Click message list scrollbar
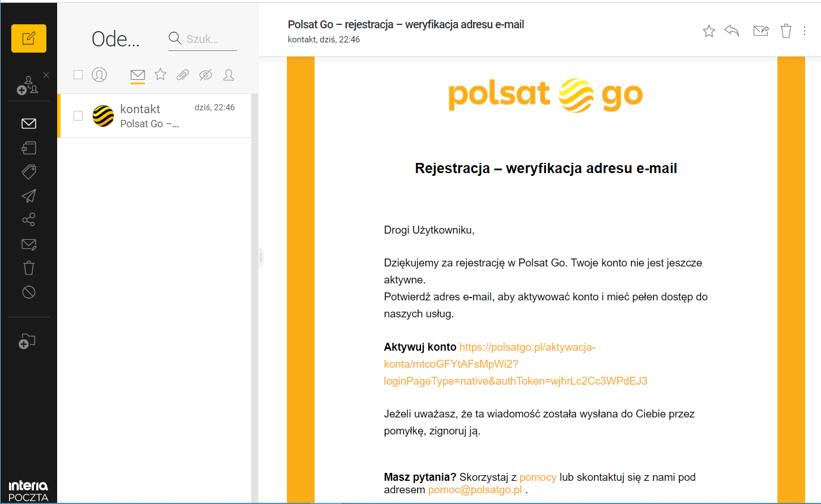 (x=255, y=298)
